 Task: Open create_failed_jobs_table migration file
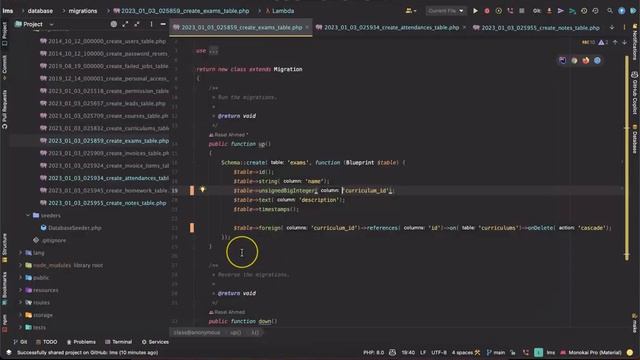tap(104, 66)
